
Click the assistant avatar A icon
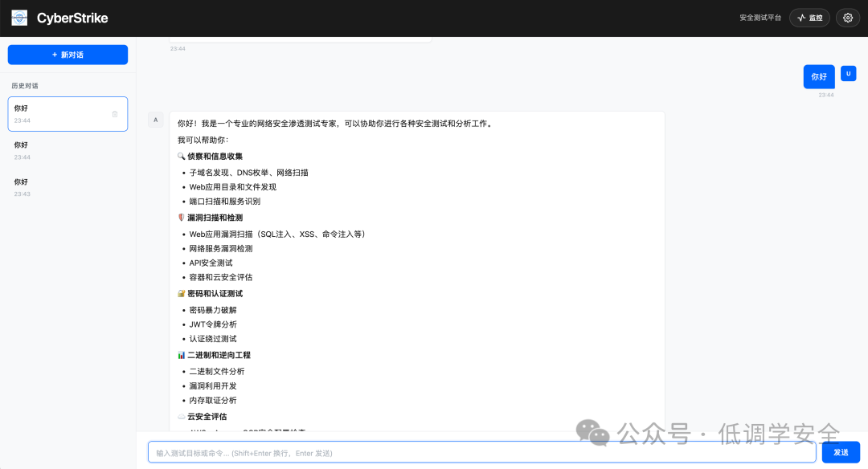point(156,120)
